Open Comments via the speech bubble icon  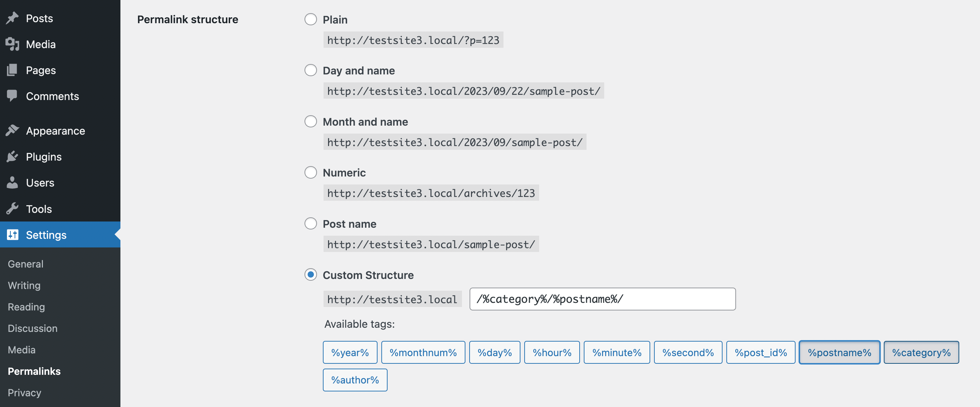pyautogui.click(x=12, y=96)
